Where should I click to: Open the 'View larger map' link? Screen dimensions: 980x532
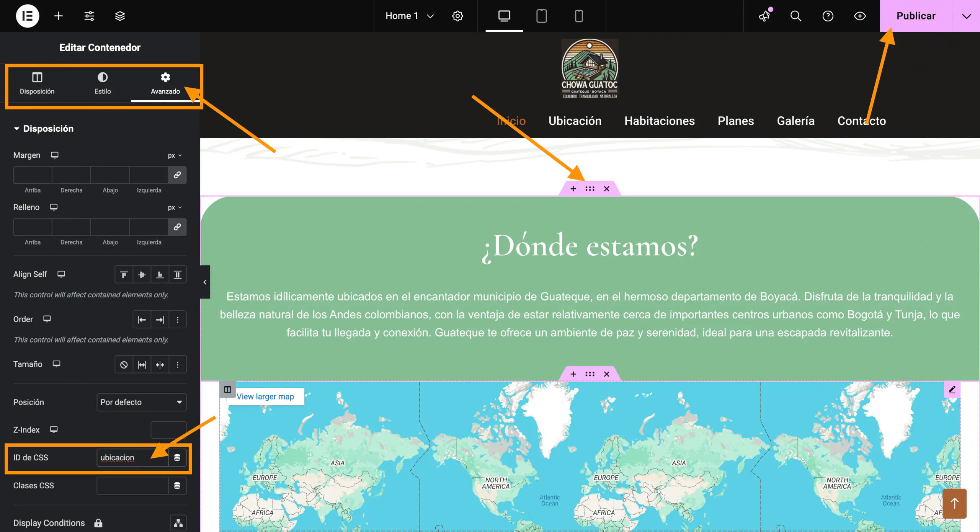point(265,397)
